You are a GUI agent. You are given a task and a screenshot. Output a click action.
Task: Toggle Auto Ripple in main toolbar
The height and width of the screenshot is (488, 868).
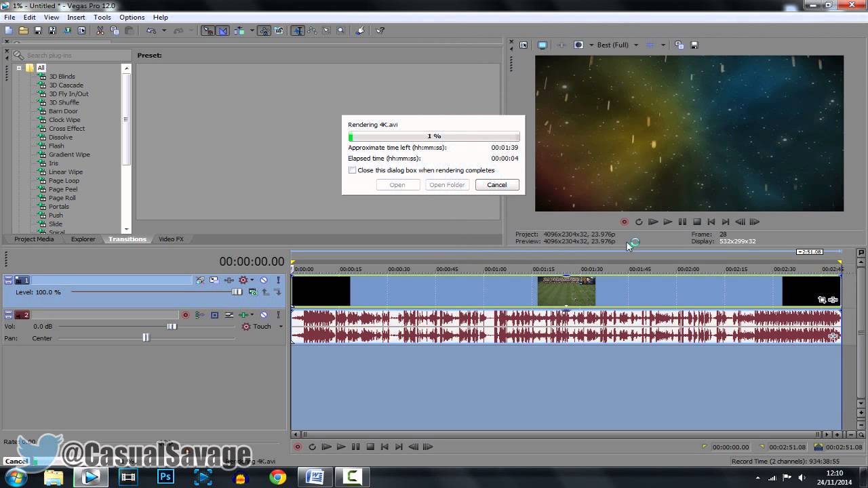click(x=239, y=30)
